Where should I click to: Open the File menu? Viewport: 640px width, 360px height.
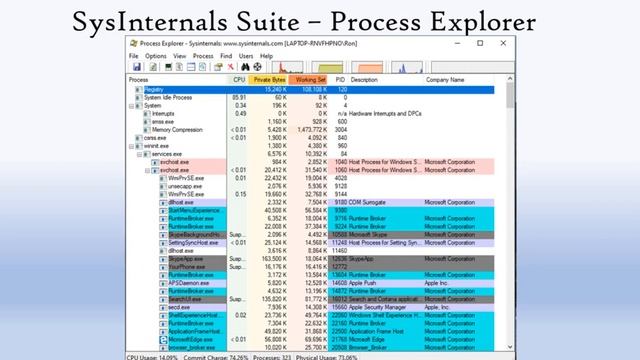(133, 56)
